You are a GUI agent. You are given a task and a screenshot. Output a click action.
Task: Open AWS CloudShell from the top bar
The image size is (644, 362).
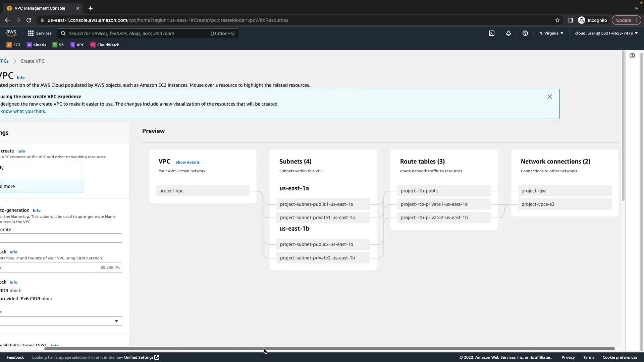(x=492, y=33)
